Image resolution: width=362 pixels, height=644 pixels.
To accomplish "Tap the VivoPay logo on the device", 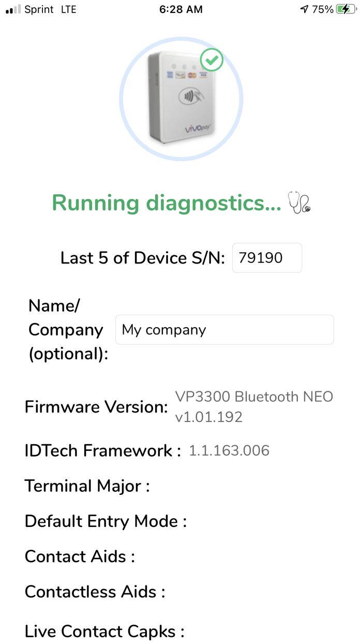I will [198, 127].
